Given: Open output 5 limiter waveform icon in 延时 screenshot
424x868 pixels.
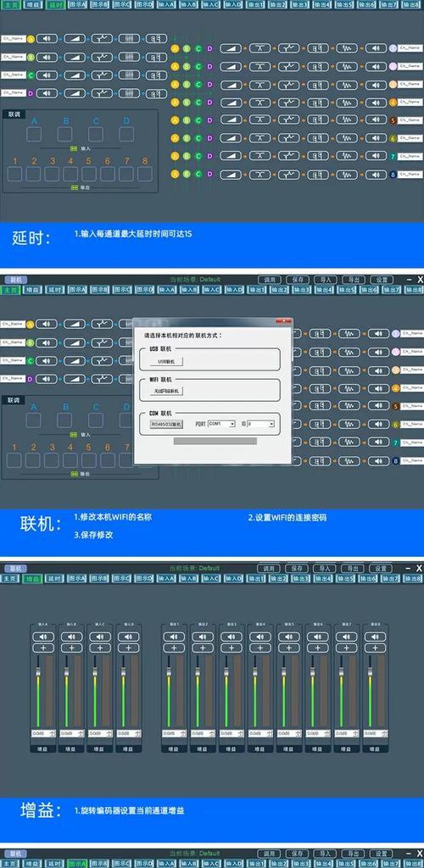Looking at the screenshot, I should pos(348,120).
